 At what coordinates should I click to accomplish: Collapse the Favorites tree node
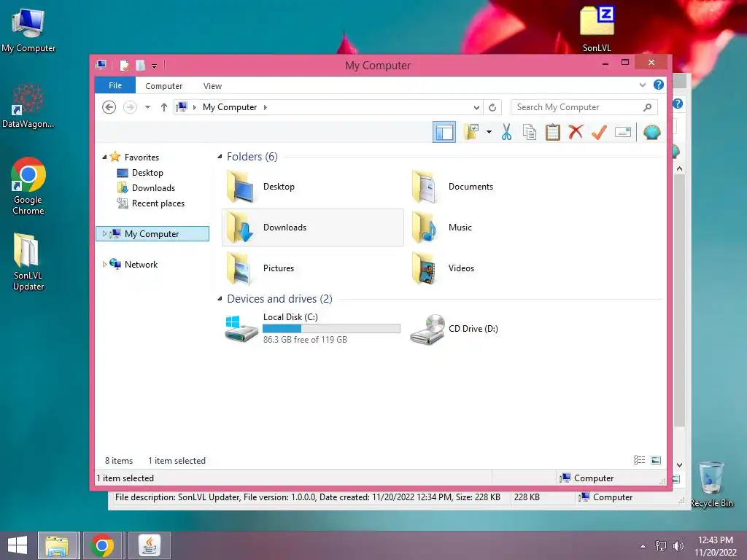point(104,157)
